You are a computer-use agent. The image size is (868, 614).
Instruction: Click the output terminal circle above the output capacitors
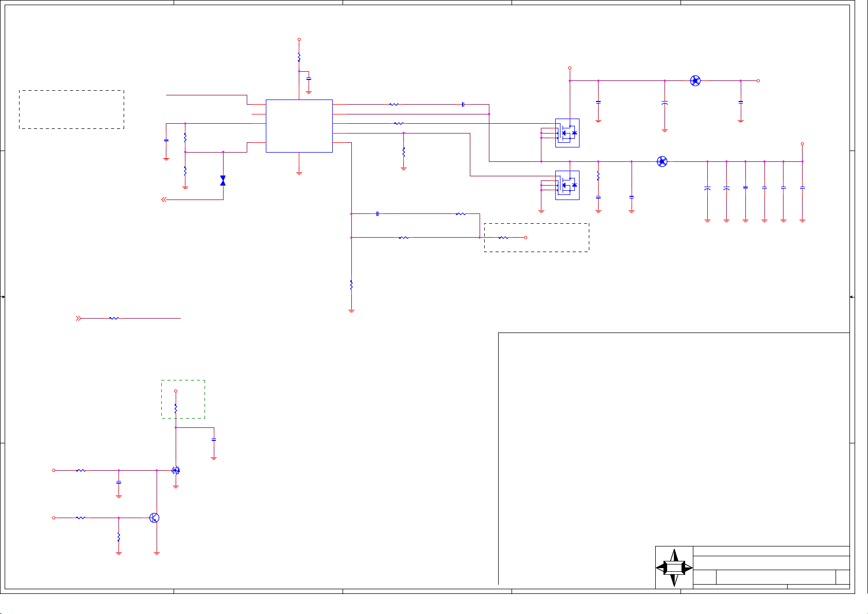coord(803,144)
